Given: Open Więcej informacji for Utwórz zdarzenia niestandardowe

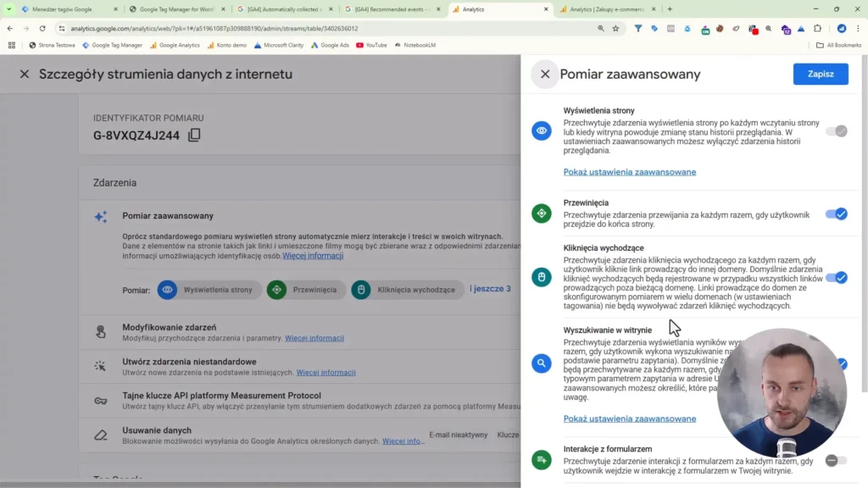Looking at the screenshot, I should point(326,373).
